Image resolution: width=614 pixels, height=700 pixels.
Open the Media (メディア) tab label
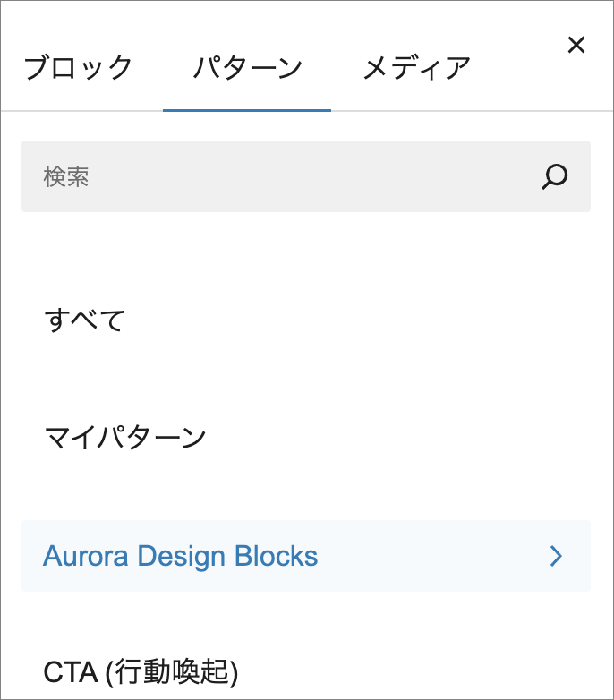click(416, 68)
